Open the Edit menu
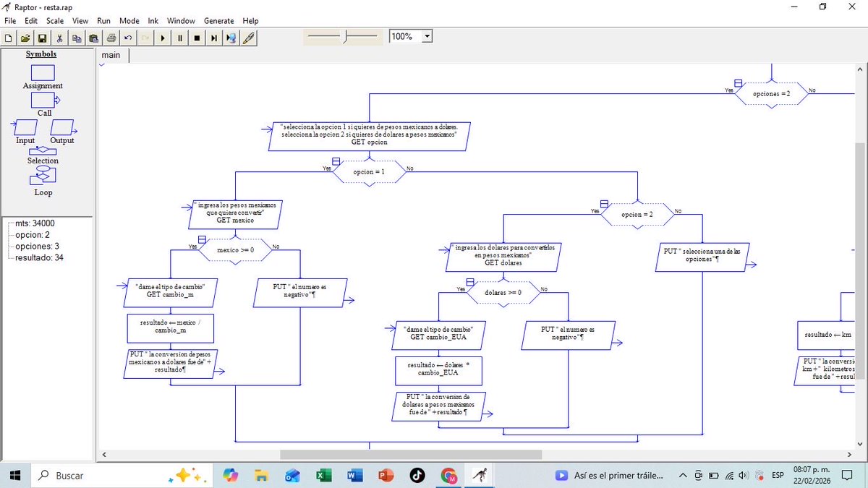This screenshot has height=488, width=868. click(31, 21)
